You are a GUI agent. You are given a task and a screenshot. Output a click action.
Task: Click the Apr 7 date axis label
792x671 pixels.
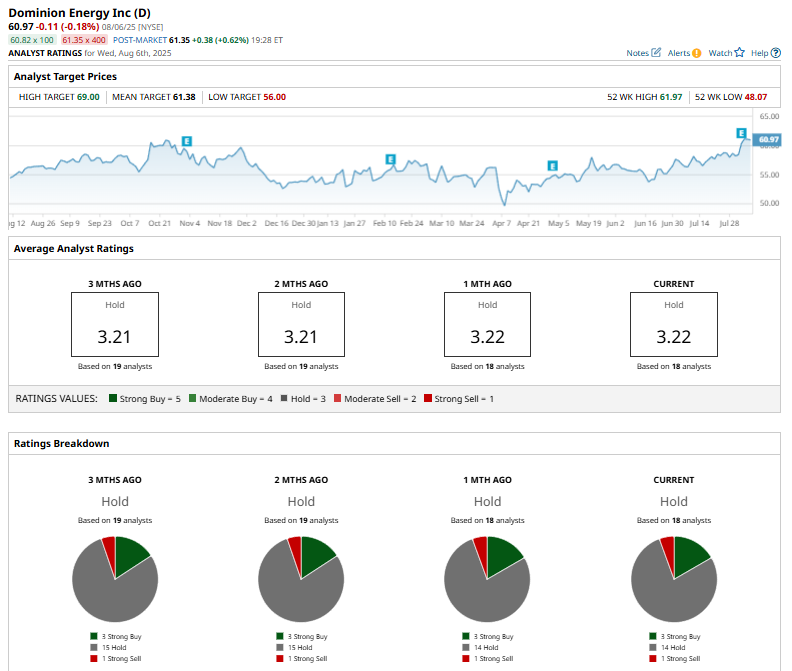click(502, 223)
